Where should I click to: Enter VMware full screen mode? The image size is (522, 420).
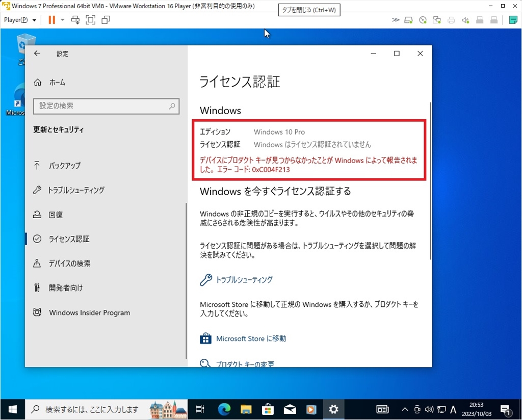click(91, 20)
